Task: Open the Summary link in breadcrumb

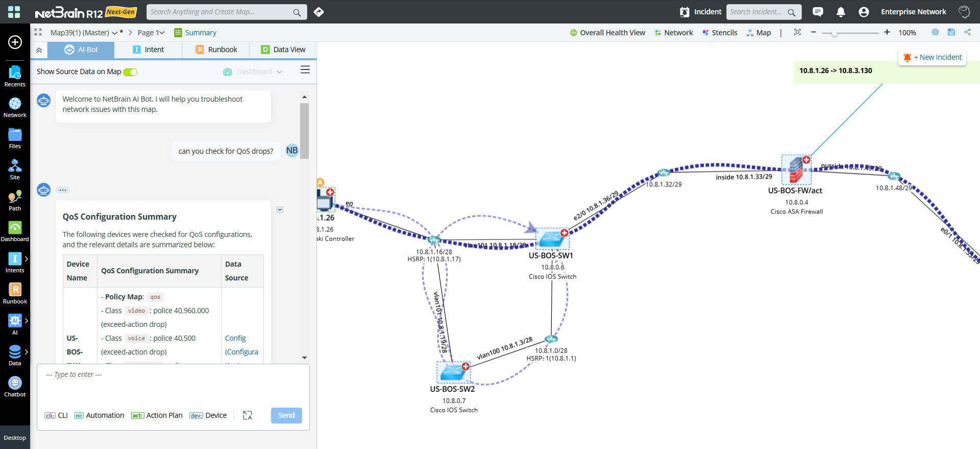Action: pyautogui.click(x=195, y=33)
